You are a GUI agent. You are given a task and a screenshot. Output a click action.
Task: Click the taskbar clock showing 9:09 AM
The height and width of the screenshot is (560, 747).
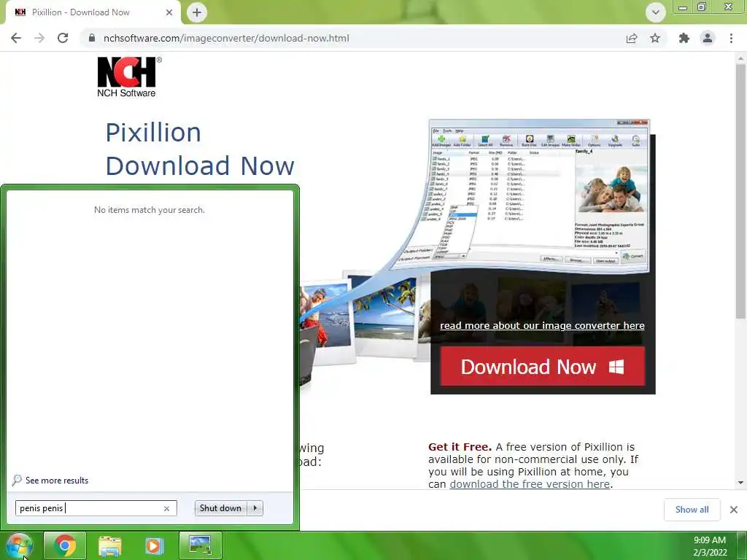point(709,540)
